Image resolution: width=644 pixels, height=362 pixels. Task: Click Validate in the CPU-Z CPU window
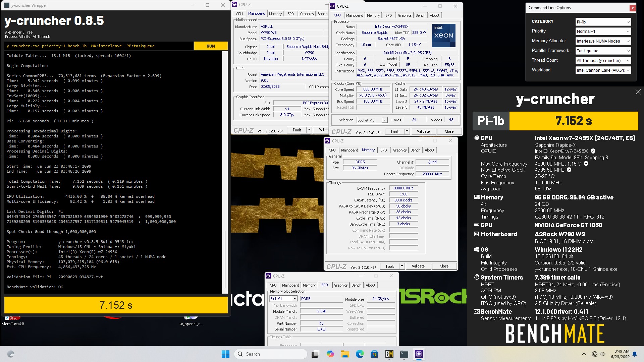tap(423, 131)
